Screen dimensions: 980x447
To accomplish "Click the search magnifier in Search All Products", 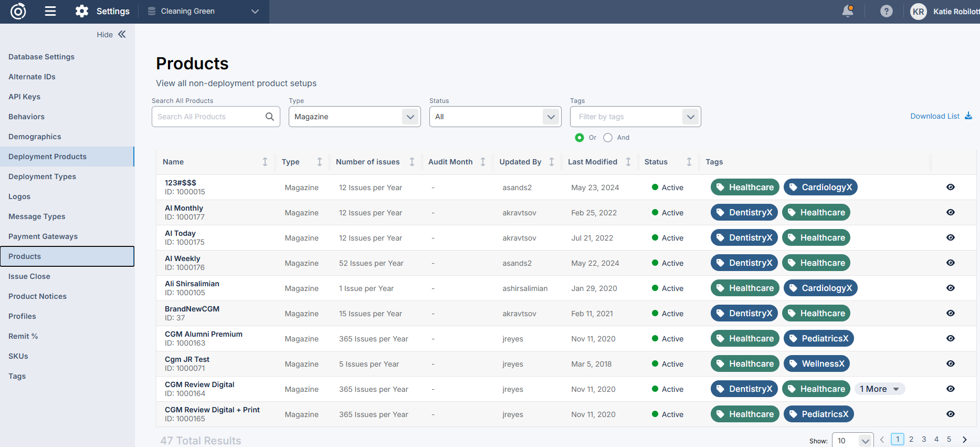I will click(x=270, y=117).
